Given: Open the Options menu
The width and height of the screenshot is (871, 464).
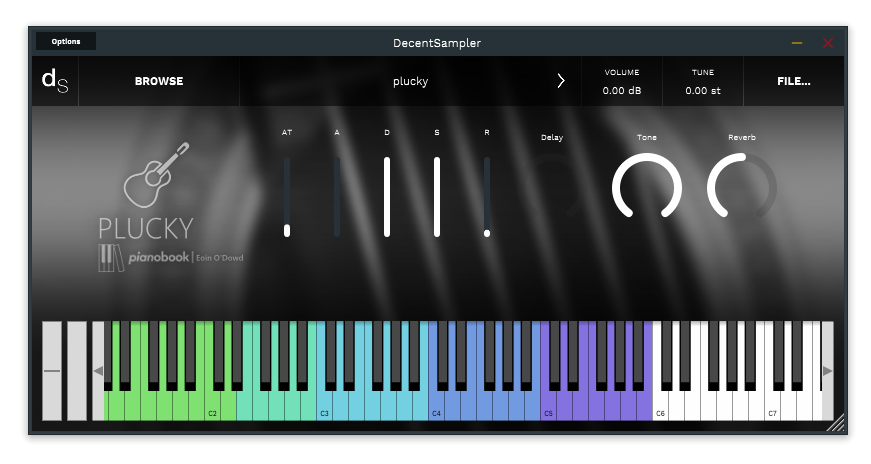Looking at the screenshot, I should (66, 42).
